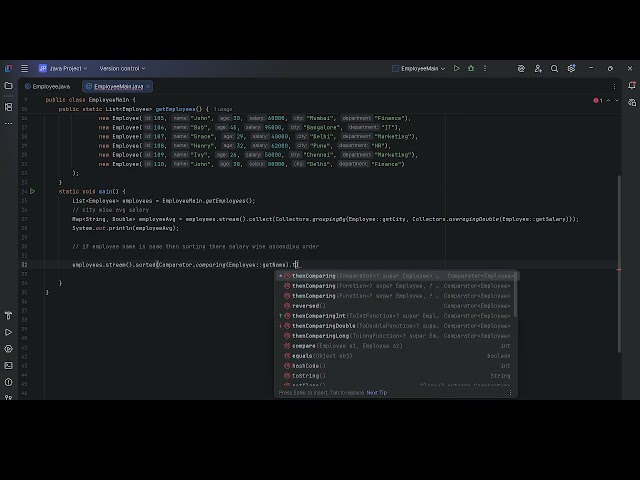Open the Terminal tool window icon
The width and height of the screenshot is (640, 480).
8,366
